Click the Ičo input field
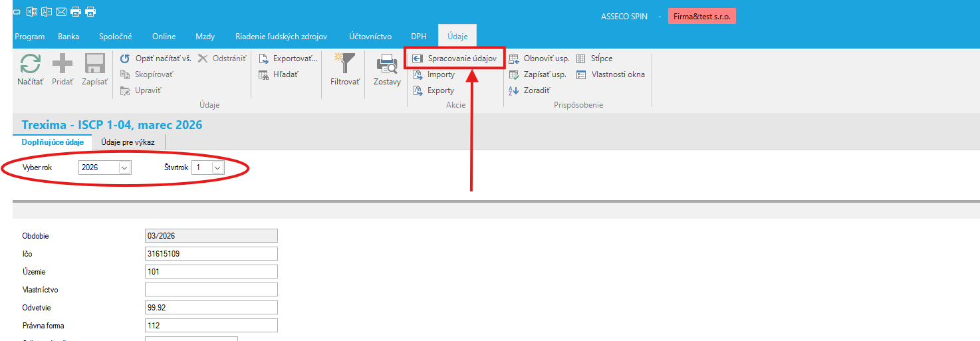This screenshot has width=980, height=341. [211, 254]
